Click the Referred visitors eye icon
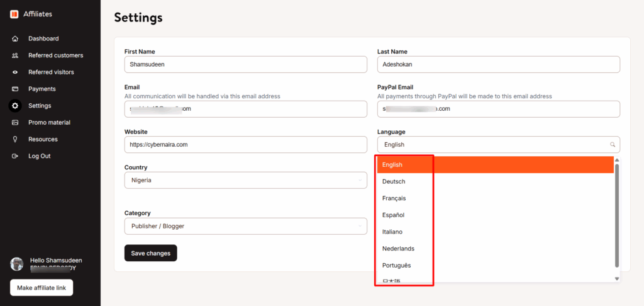Viewport: 644px width, 306px height. click(15, 72)
